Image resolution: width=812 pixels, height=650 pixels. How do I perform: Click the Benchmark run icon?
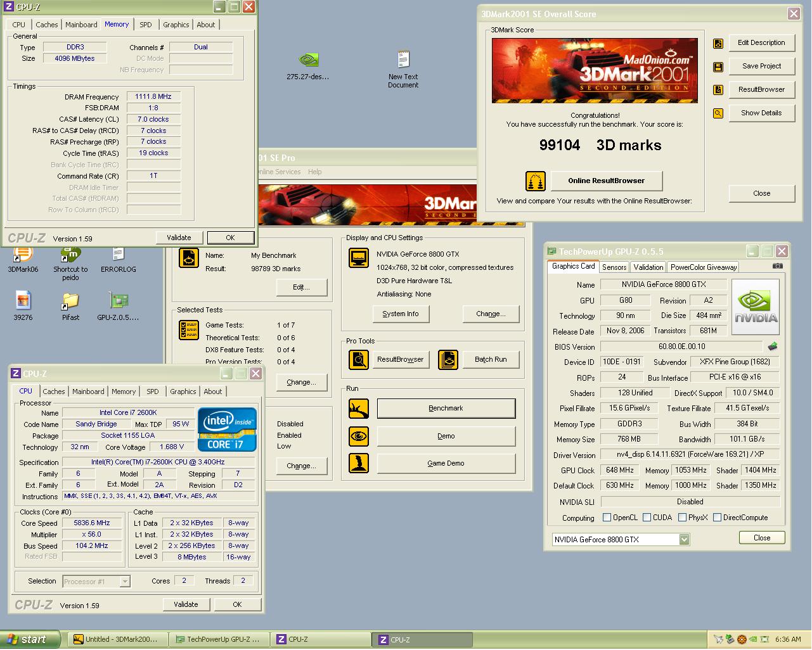pos(359,409)
